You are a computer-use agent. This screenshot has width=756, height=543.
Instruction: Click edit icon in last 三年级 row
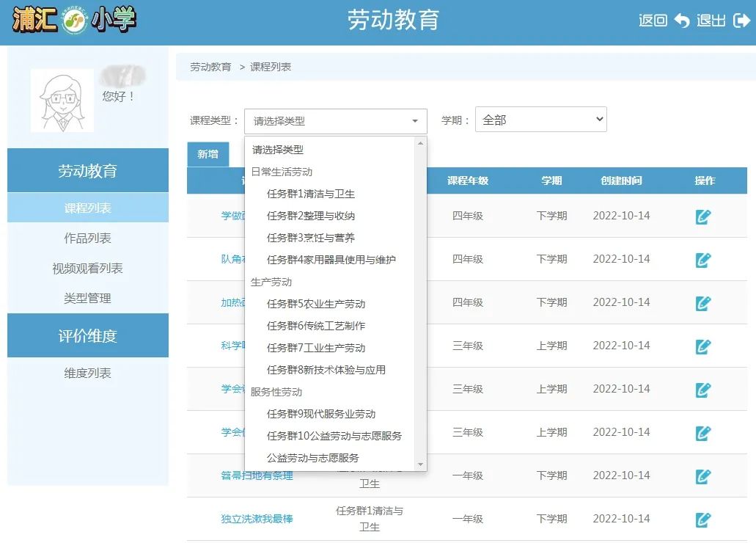coord(703,433)
